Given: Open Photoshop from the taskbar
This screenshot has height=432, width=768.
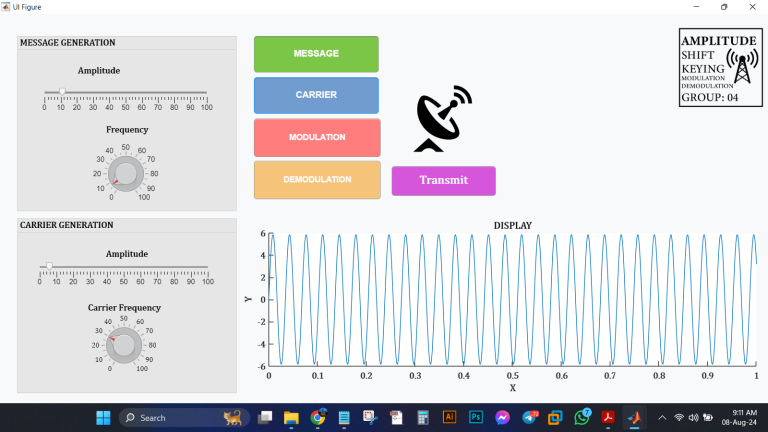Looking at the screenshot, I should pos(476,417).
